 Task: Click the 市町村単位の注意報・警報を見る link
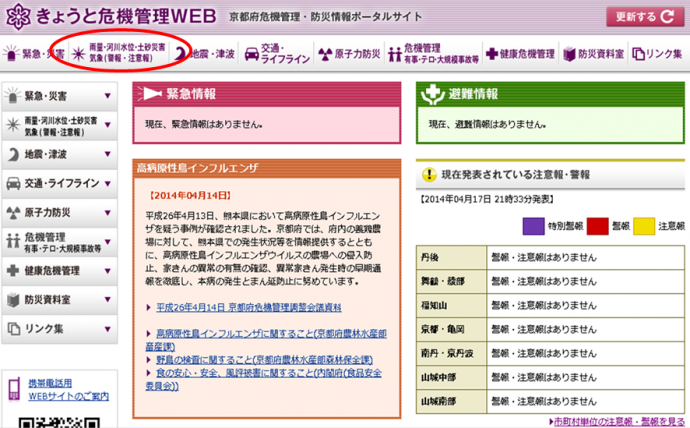coord(617,422)
